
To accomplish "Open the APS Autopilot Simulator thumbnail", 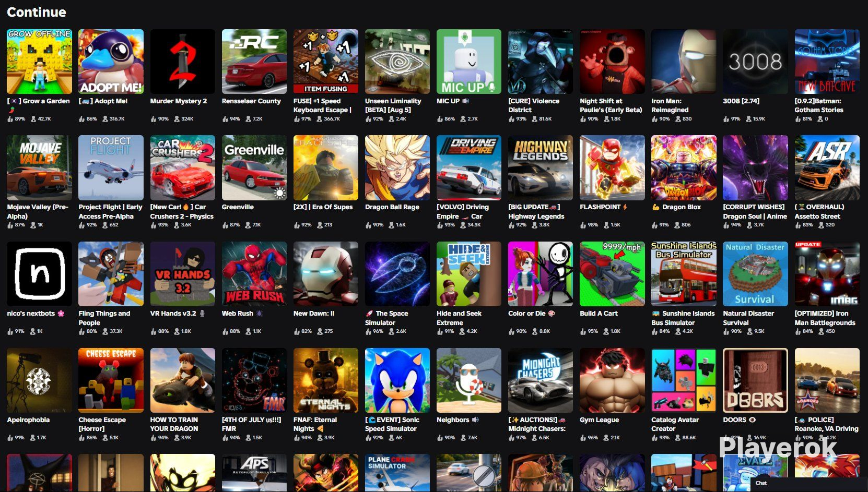I will coord(254,473).
